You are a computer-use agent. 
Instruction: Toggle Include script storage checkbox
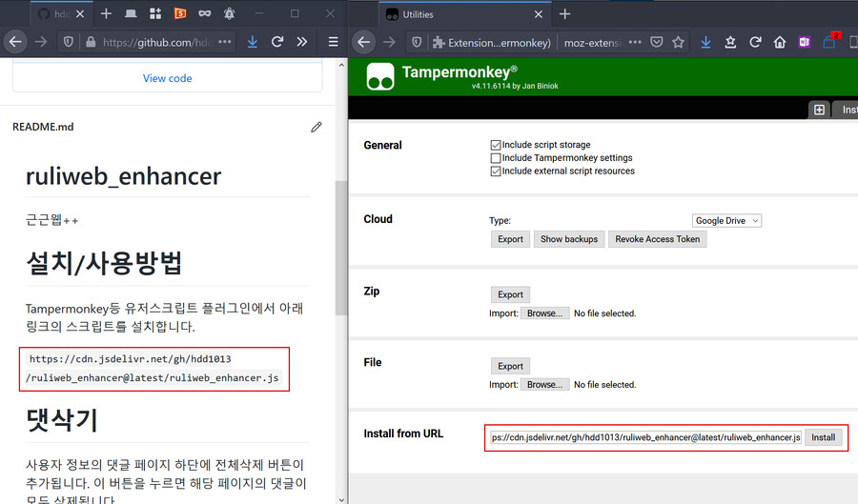(496, 145)
